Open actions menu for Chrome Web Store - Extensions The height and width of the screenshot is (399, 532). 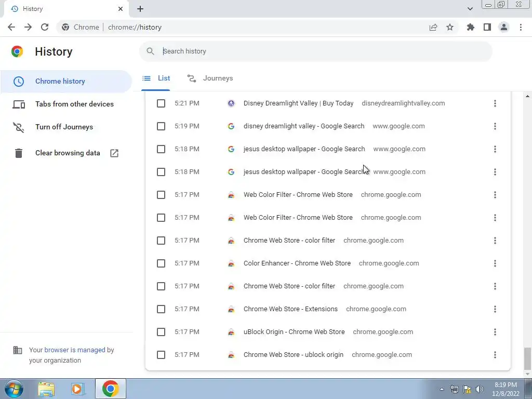tap(495, 309)
